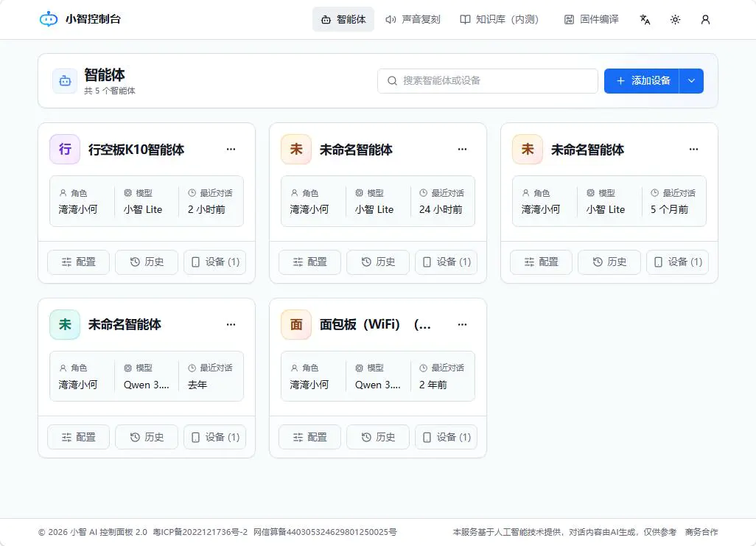This screenshot has width=756, height=546.
Task: Open 设备 (1) on the 去年 card
Action: tap(215, 437)
